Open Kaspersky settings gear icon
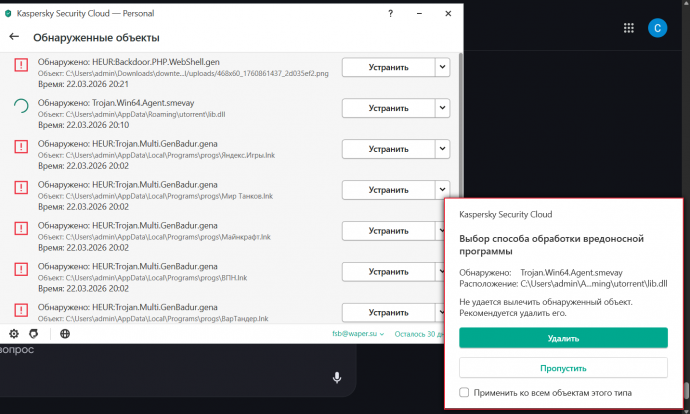This screenshot has height=414, width=690. pyautogui.click(x=14, y=333)
